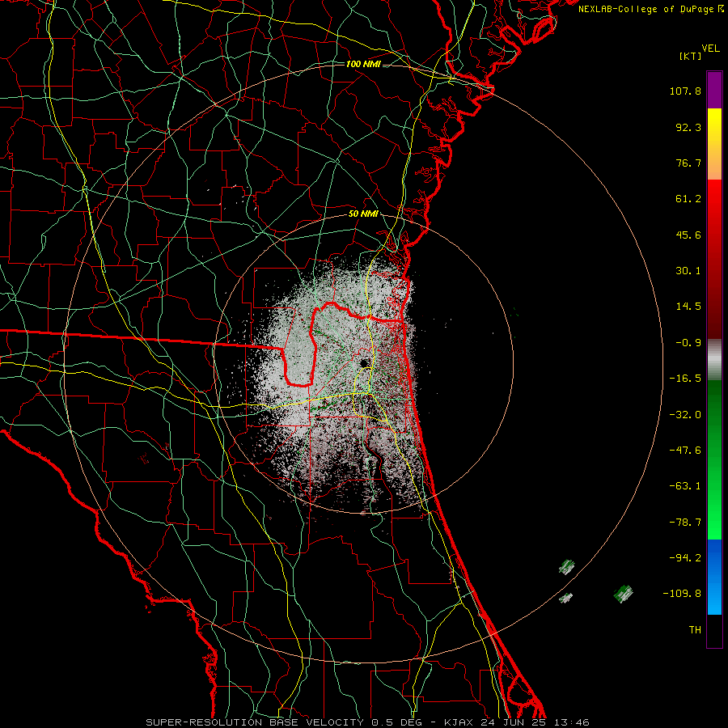
Task: Select the 30.1 scale value
Action: pyautogui.click(x=688, y=271)
